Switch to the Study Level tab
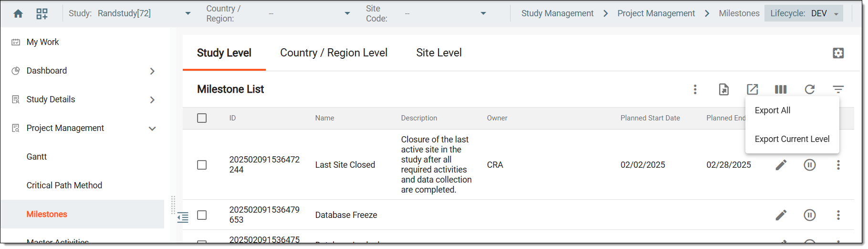 click(x=224, y=53)
